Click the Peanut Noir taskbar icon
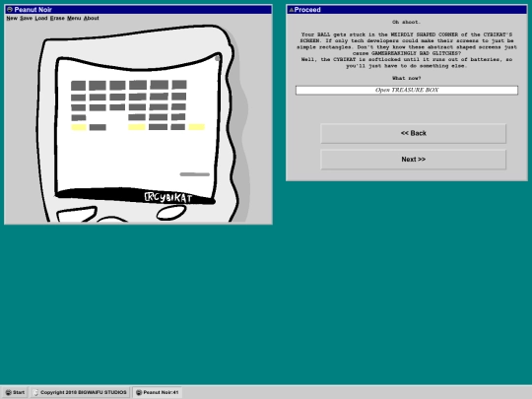Image resolution: width=532 pixels, height=399 pixels. click(139, 392)
